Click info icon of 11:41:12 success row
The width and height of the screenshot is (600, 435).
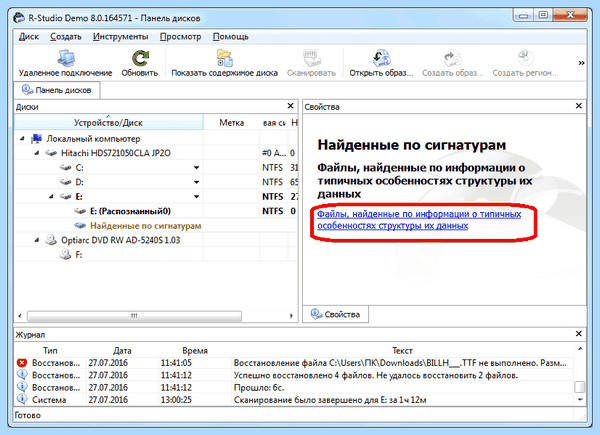22,375
